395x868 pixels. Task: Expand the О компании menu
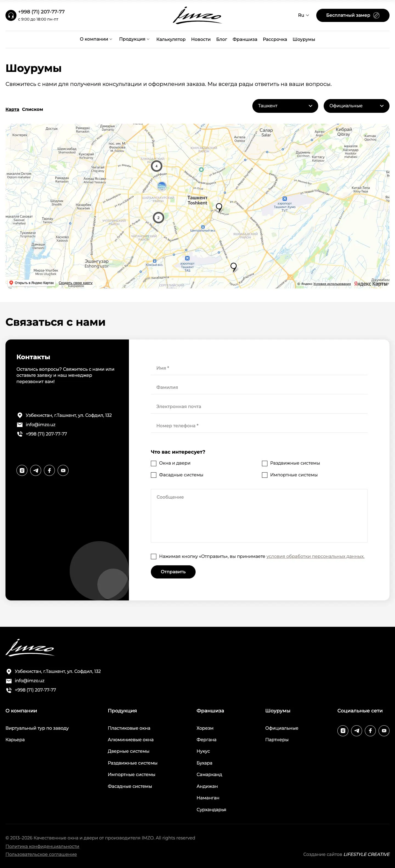pos(96,39)
